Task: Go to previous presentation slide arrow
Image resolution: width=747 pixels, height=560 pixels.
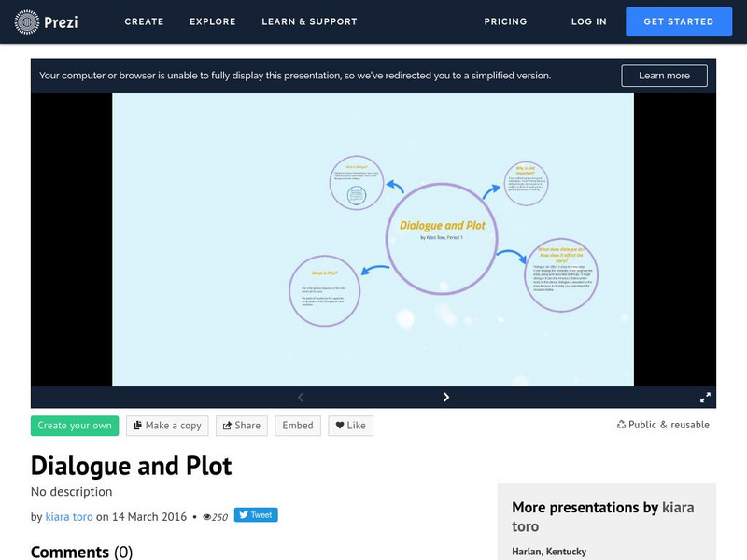Action: [x=301, y=397]
